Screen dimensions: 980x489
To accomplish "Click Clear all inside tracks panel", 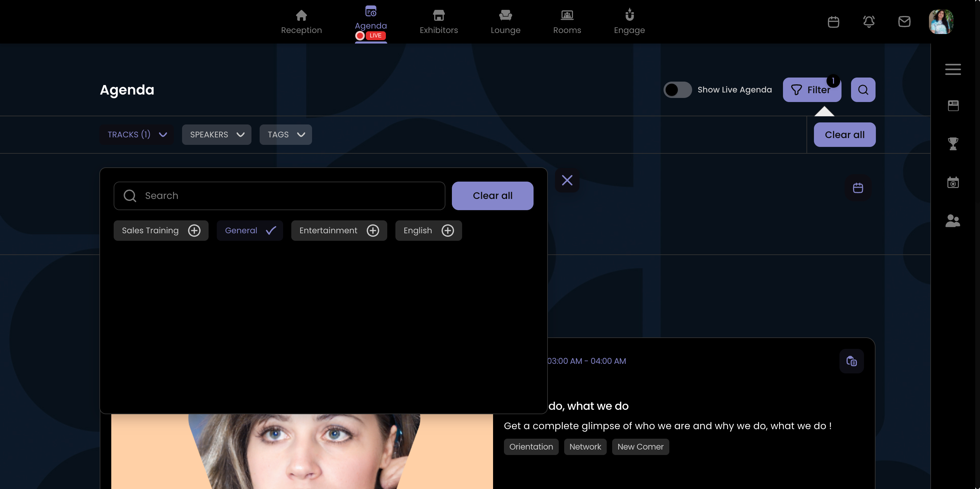I will pos(492,196).
